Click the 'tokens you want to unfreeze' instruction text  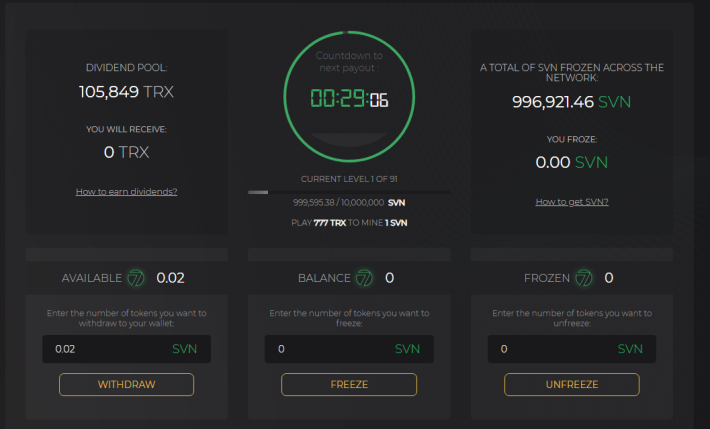coord(572,318)
